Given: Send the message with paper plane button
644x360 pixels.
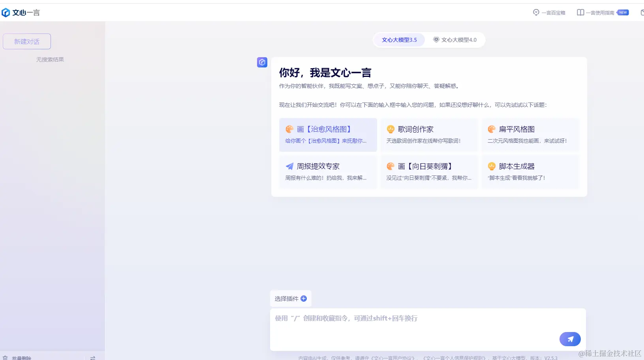Looking at the screenshot, I should (x=570, y=339).
